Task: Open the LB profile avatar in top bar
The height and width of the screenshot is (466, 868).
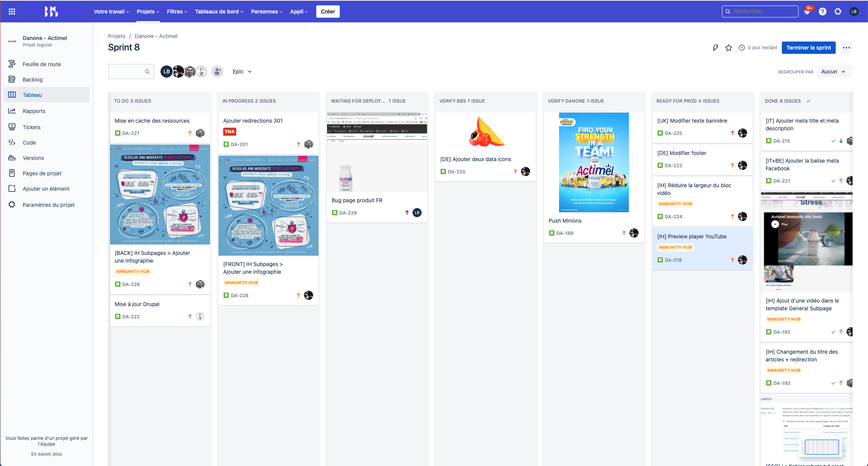Action: pos(854,12)
